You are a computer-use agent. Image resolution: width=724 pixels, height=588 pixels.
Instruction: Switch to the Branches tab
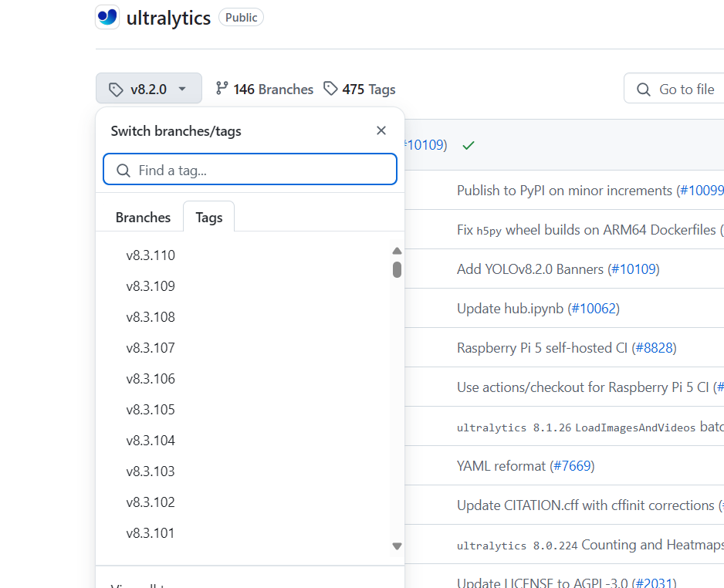[x=143, y=217]
